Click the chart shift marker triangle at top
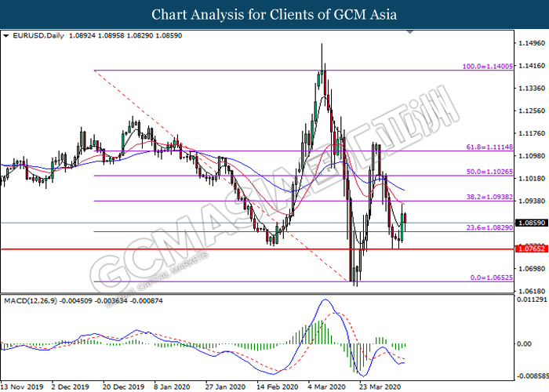Screen dimensions: 549x392 (409, 32)
